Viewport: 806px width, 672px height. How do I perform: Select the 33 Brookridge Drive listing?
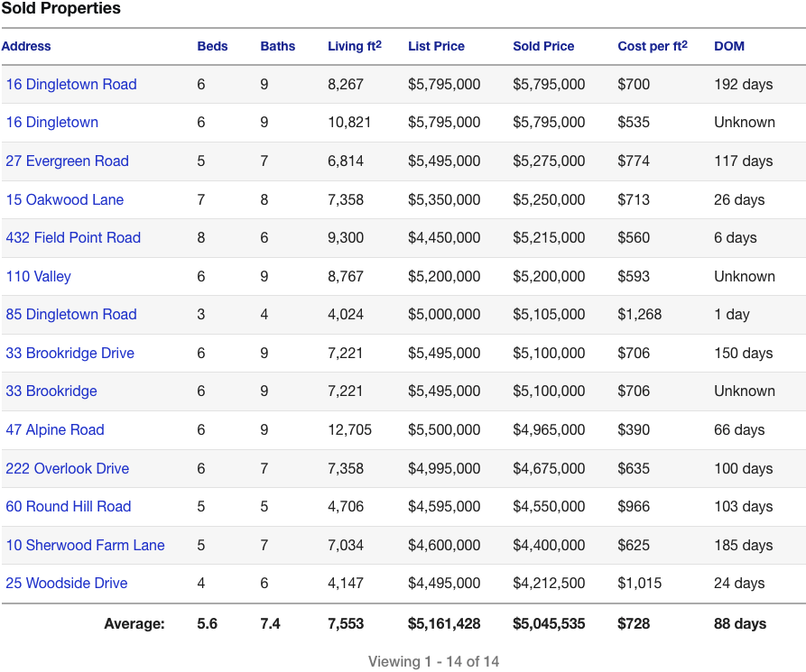tap(69, 353)
